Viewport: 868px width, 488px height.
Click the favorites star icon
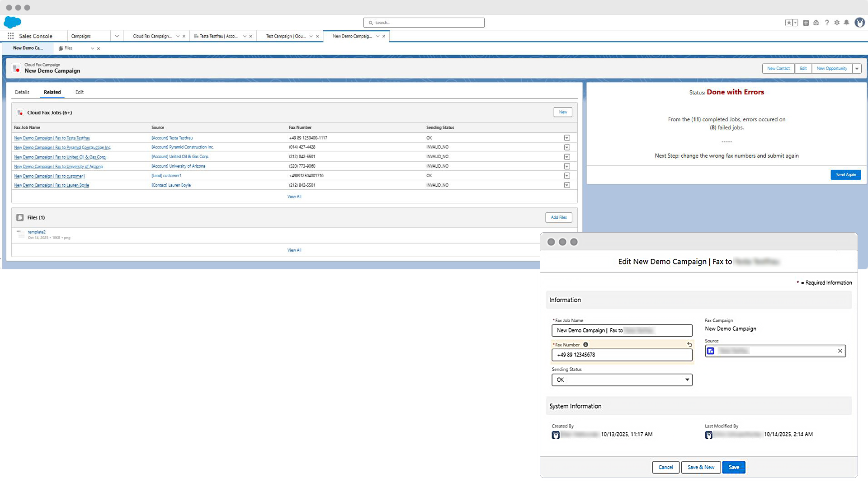coord(789,23)
